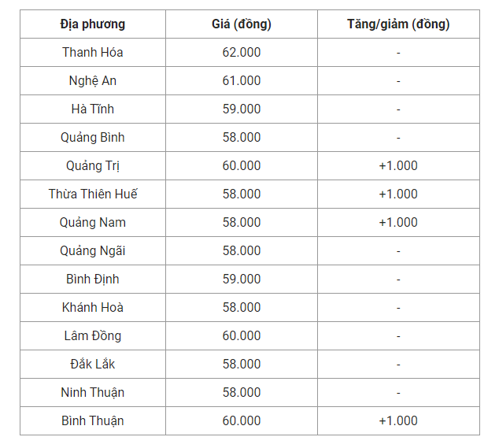Select the 61.000 price for Nghệ An

pyautogui.click(x=242, y=81)
